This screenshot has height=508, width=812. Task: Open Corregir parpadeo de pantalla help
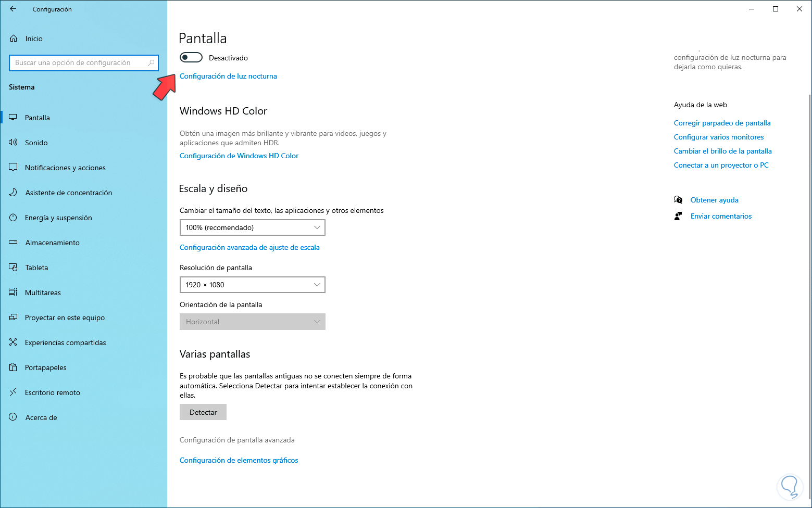(722, 123)
